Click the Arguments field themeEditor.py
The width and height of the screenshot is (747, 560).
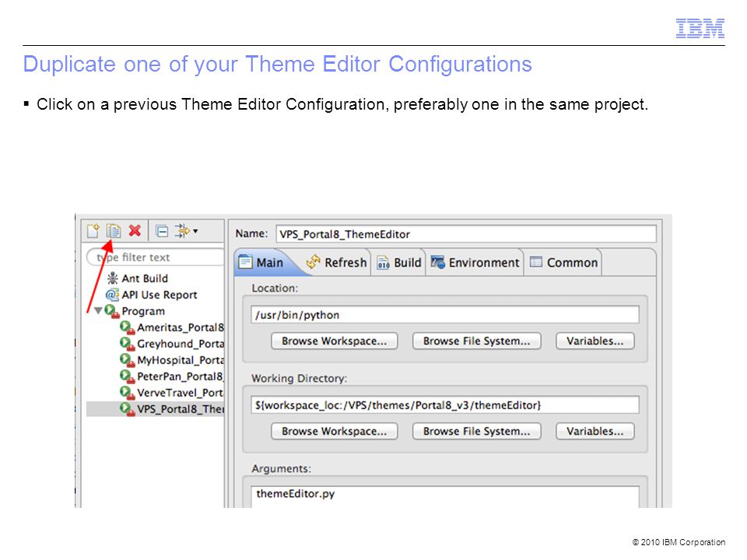(445, 497)
